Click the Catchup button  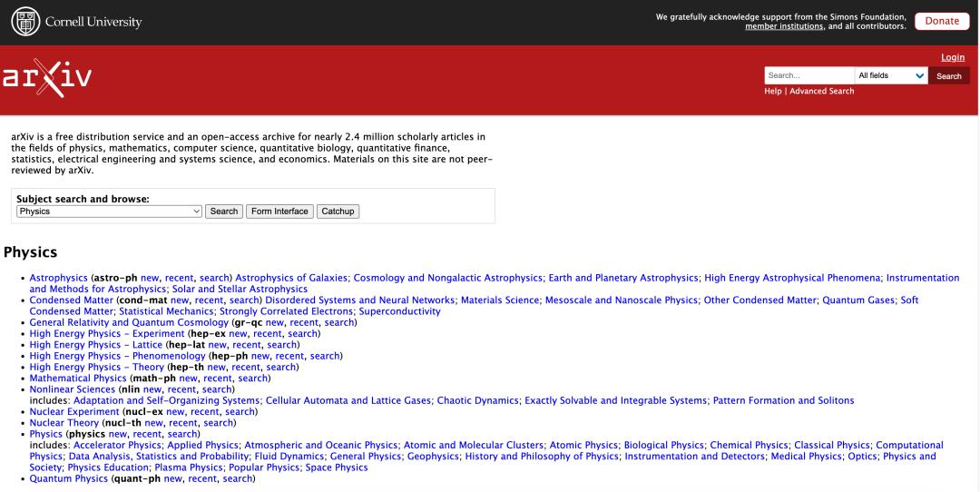tap(338, 212)
